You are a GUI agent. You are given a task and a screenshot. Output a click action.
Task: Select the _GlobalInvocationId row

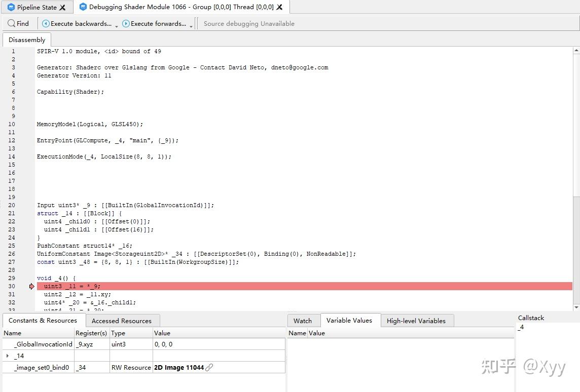144,344
